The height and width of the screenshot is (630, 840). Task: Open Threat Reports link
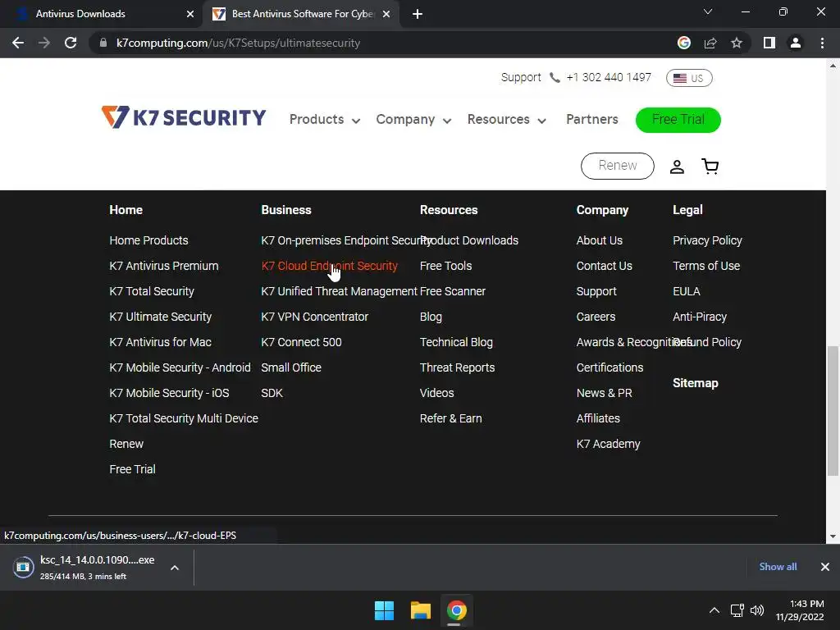(457, 367)
